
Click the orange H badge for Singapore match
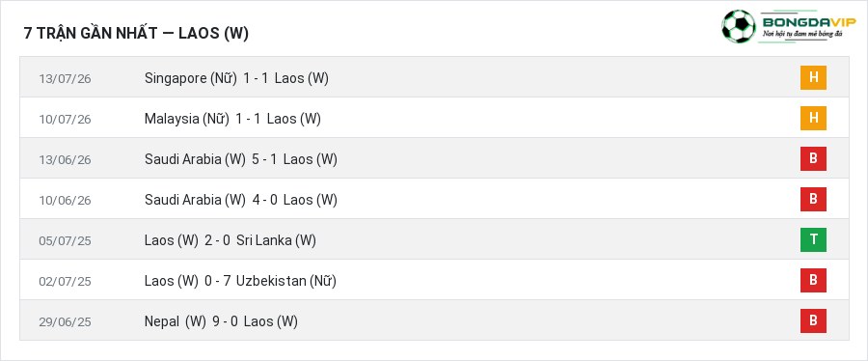(813, 77)
